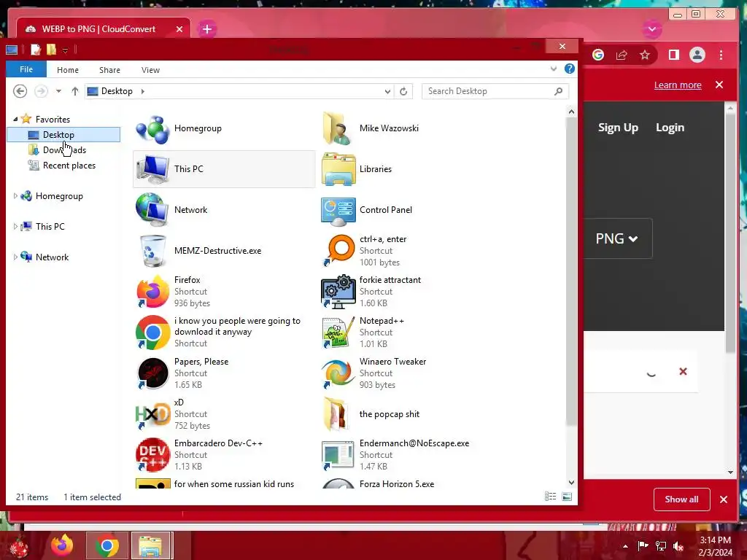Open the File menu tab

pos(26,69)
